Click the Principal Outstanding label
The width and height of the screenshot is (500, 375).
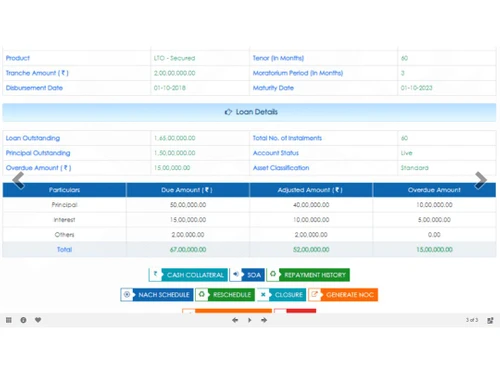pyautogui.click(x=38, y=153)
